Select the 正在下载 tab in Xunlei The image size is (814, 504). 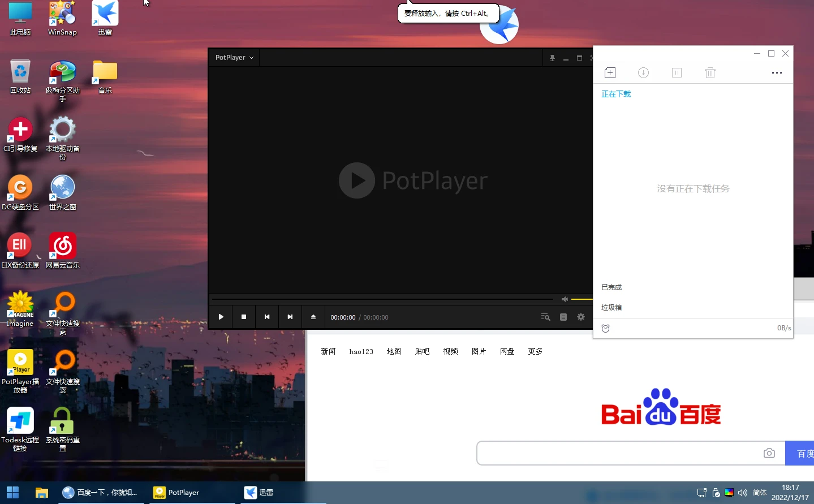pyautogui.click(x=616, y=94)
